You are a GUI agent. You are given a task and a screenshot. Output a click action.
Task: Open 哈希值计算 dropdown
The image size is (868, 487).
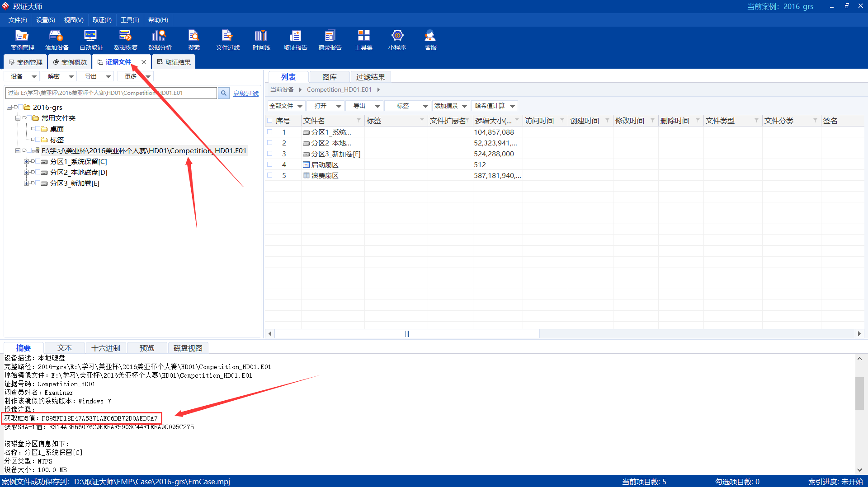[x=495, y=106]
